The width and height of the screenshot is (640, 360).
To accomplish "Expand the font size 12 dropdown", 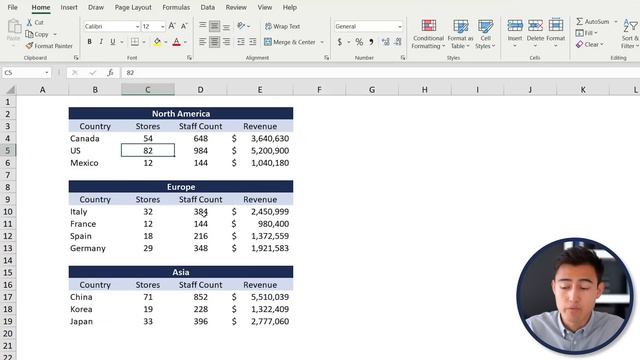I will pos(162,27).
